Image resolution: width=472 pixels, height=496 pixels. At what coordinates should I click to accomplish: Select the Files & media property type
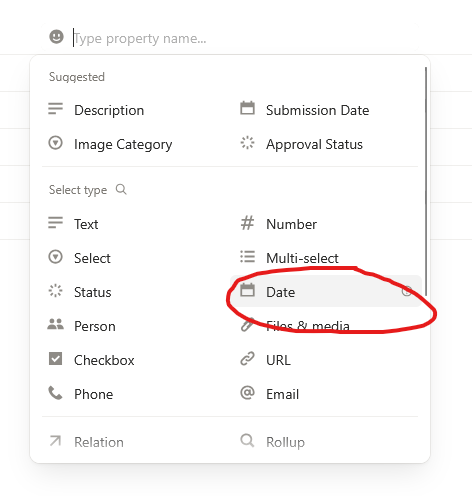[x=326, y=326]
